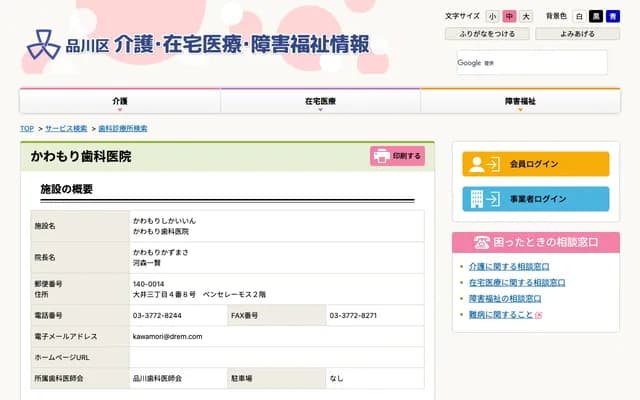Set background color to black 黒
Image resolution: width=640 pixels, height=400 pixels.
coord(596,17)
